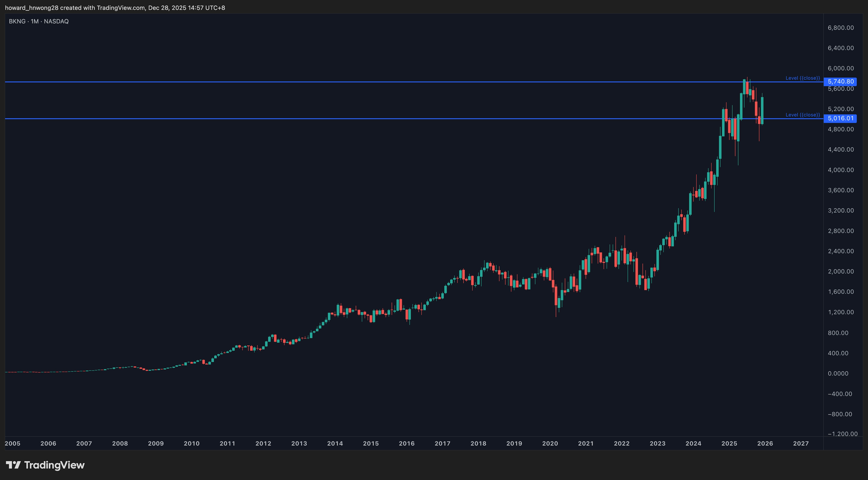Click the TradingView wordmark text

point(54,465)
